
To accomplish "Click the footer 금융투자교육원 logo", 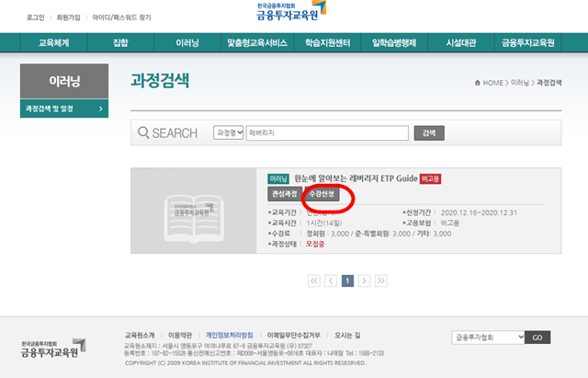I will (53, 348).
